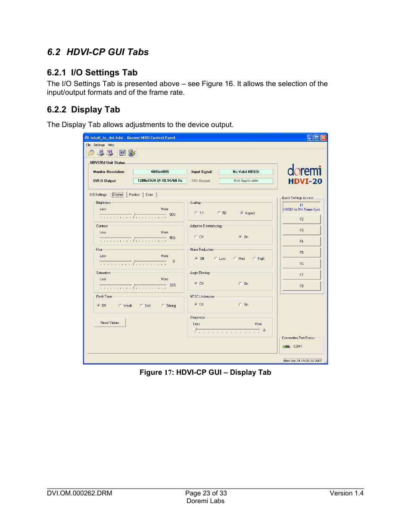
Task: Click the application icon in the title bar
Action: pos(87,137)
